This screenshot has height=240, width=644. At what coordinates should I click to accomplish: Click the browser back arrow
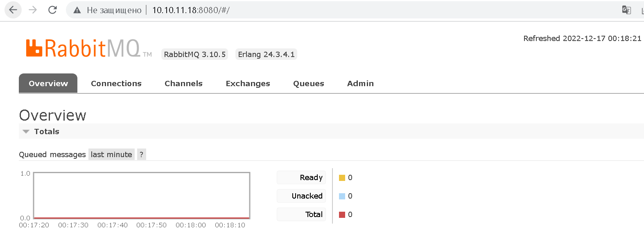point(13,10)
